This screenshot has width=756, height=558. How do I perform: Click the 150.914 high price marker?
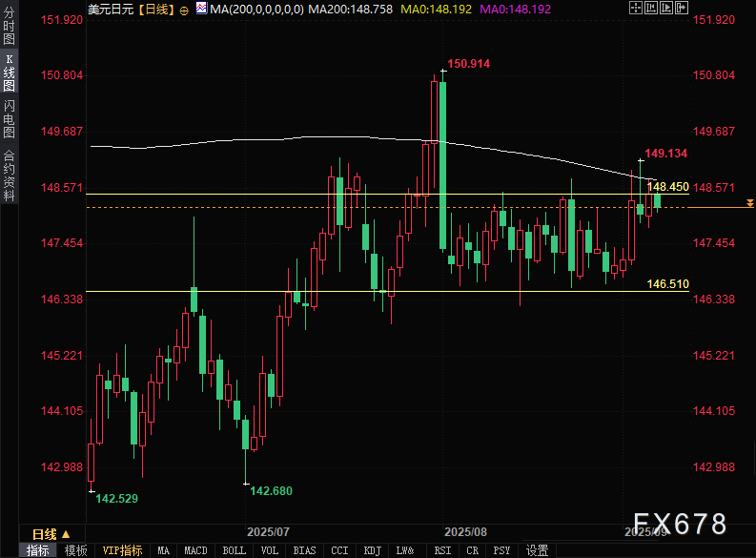pyautogui.click(x=468, y=64)
